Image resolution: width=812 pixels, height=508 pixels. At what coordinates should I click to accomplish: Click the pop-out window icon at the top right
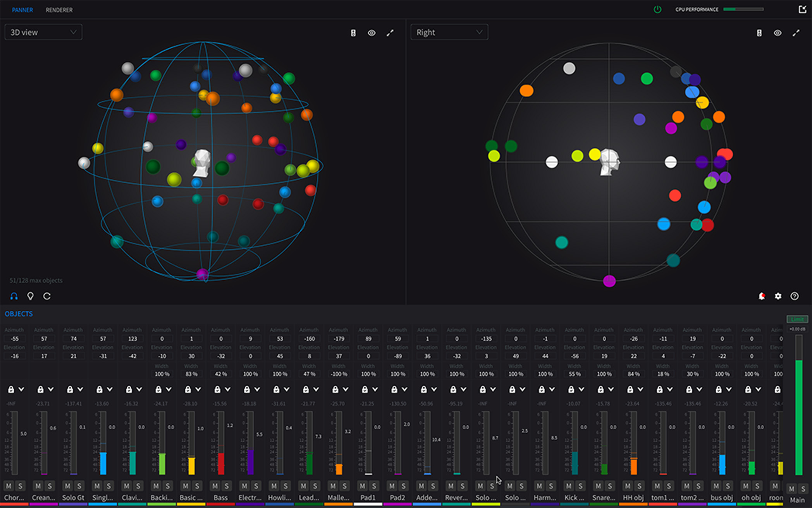[803, 9]
